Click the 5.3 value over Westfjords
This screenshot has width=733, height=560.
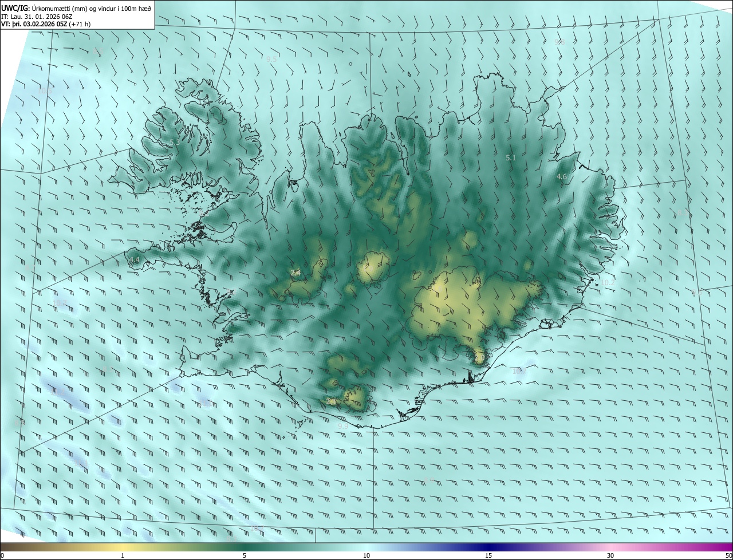click(175, 142)
